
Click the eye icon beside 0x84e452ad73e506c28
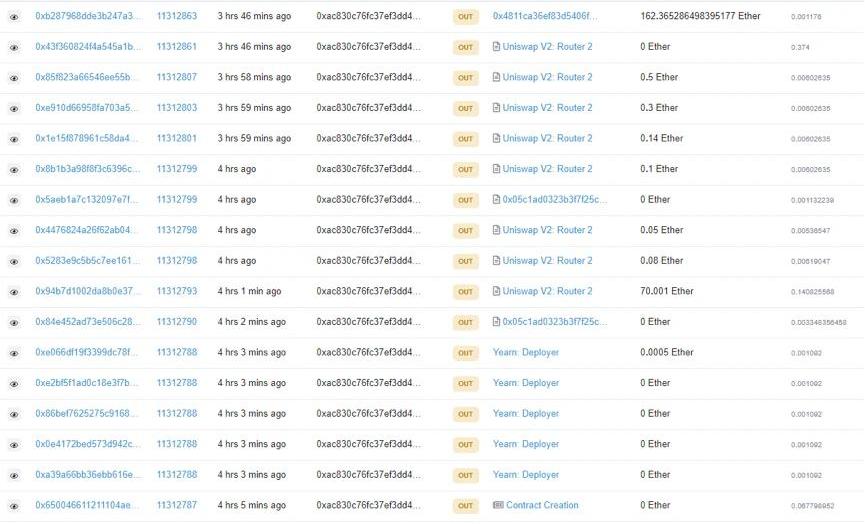point(14,322)
